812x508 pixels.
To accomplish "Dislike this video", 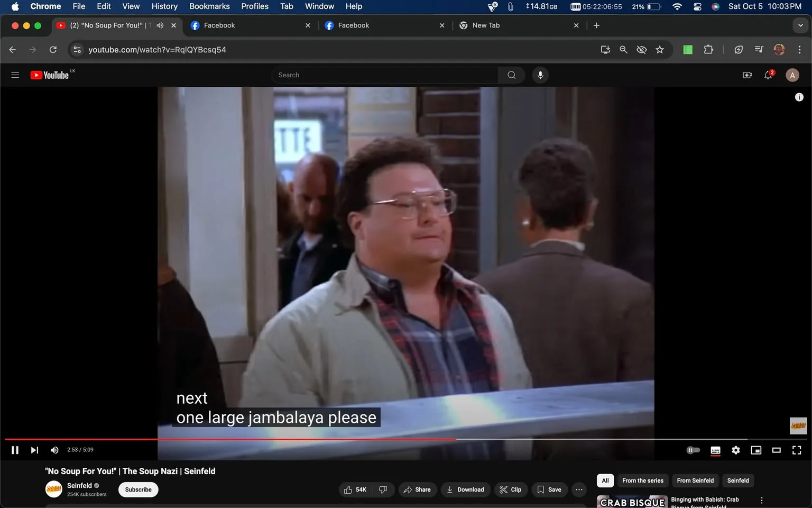I will 383,489.
